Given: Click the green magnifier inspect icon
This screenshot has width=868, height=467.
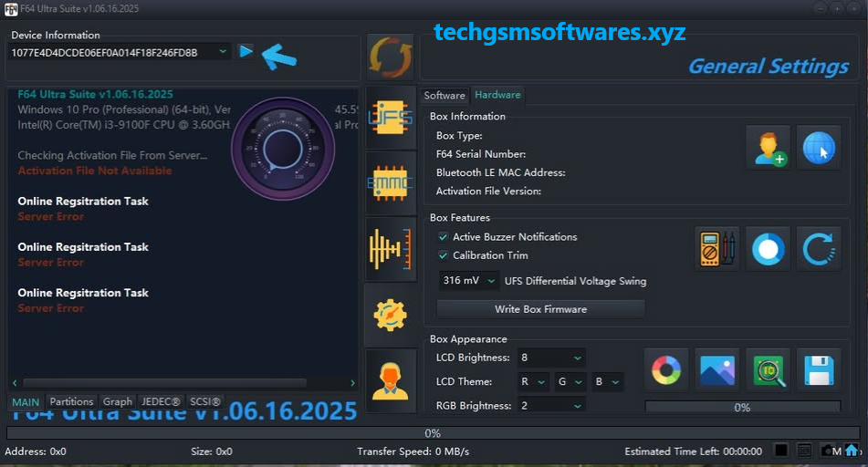Looking at the screenshot, I should (768, 369).
